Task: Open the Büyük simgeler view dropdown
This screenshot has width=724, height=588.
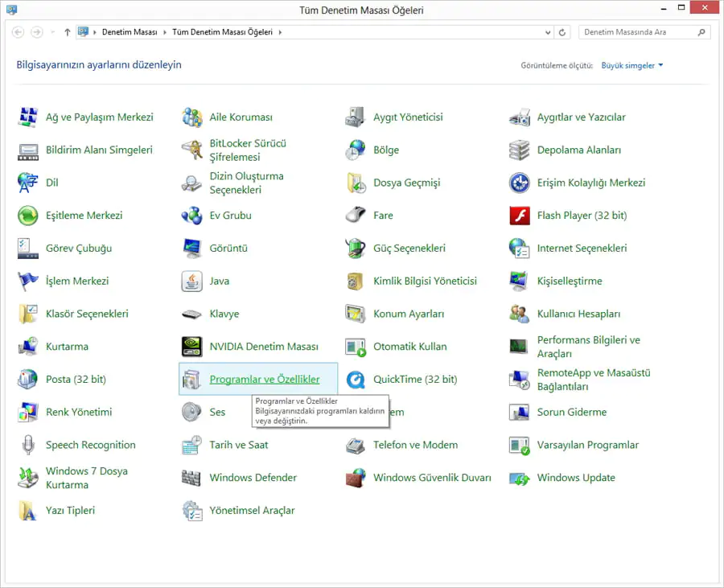Action: coord(632,64)
